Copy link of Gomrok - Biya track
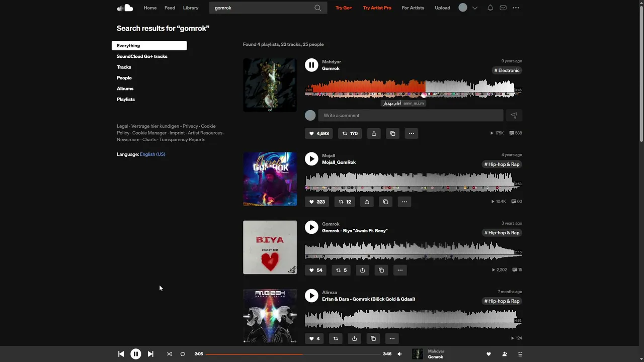 coord(381,270)
